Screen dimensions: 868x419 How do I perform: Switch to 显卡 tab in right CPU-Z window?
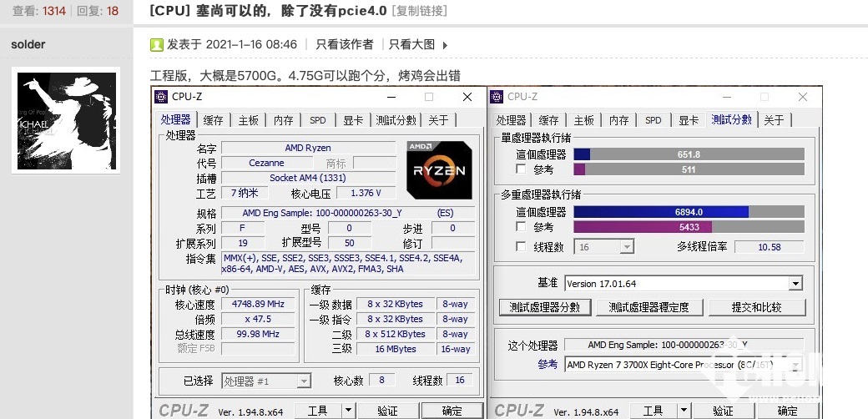coord(689,120)
